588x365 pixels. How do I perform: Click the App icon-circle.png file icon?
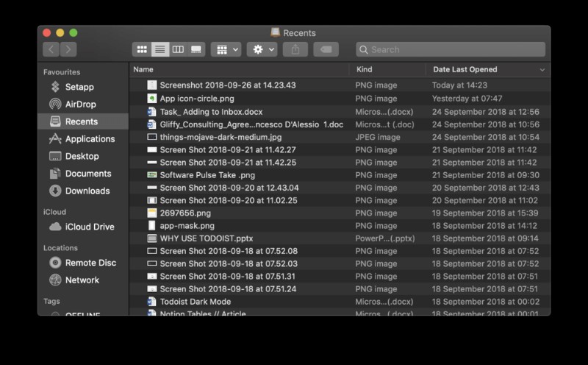tap(151, 99)
